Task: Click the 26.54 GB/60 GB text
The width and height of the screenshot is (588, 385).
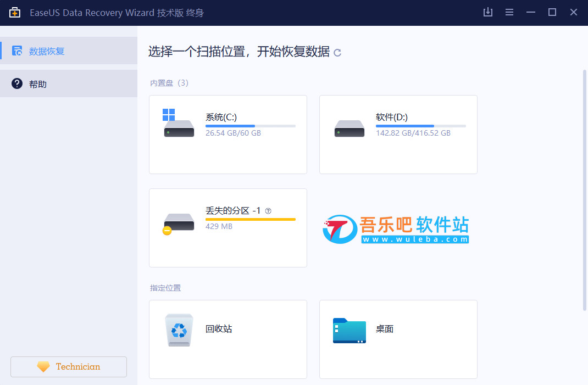Action: click(x=233, y=133)
